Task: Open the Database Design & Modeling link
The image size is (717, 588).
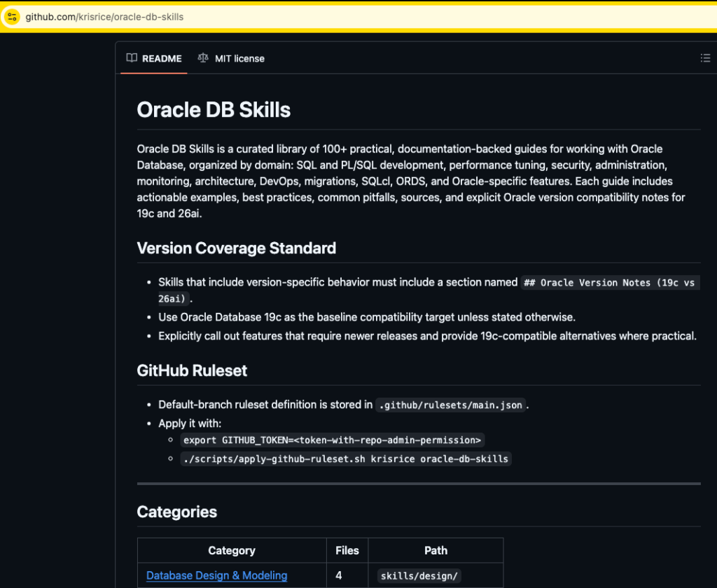Action: tap(216, 575)
